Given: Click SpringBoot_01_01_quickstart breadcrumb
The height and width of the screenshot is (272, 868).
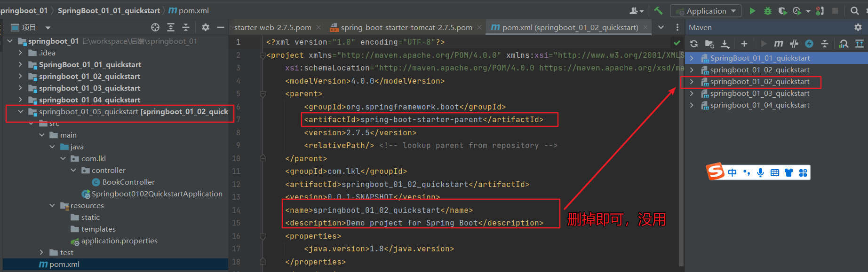Looking at the screenshot, I should pos(109,10).
